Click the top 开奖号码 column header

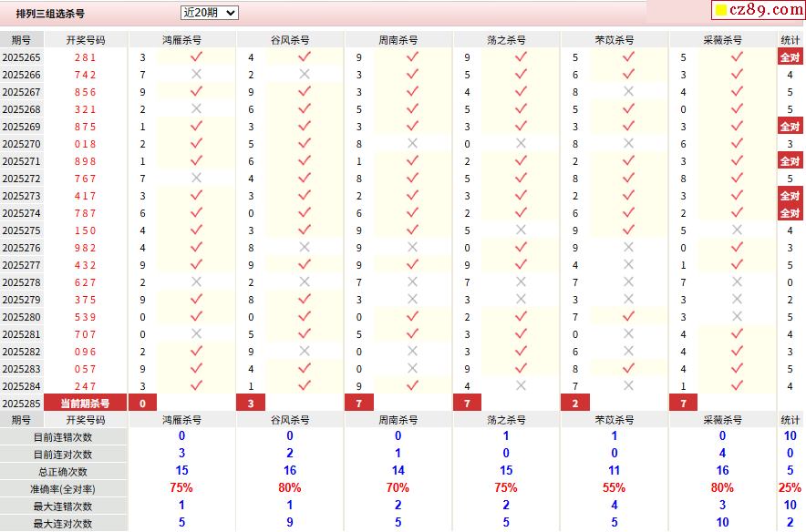(86, 40)
